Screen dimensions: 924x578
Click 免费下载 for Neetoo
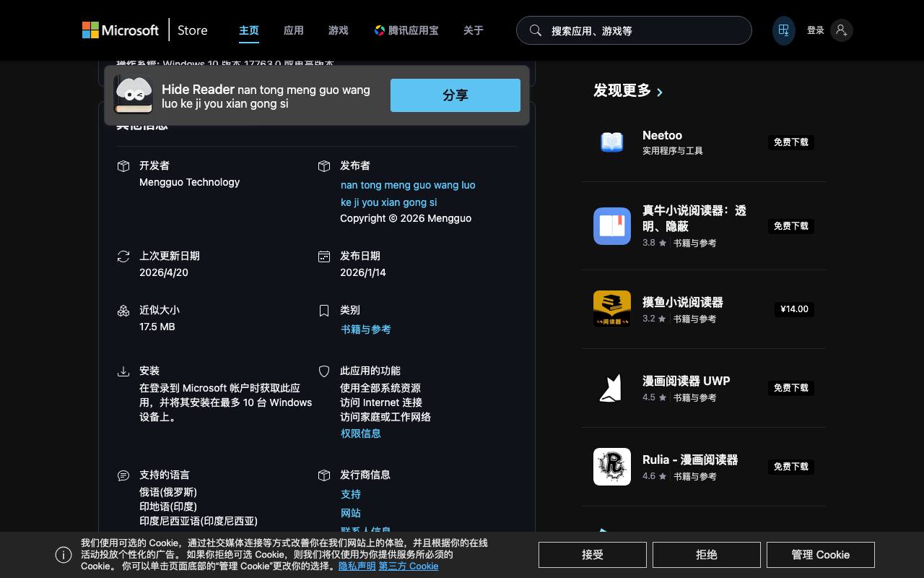[791, 142]
